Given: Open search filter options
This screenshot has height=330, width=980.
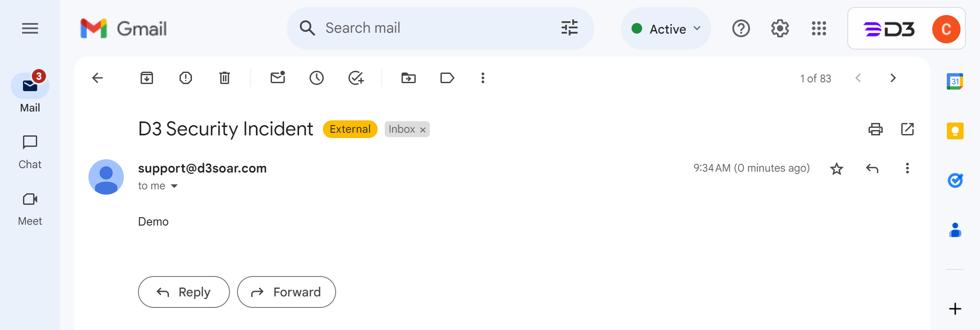Looking at the screenshot, I should 570,28.
